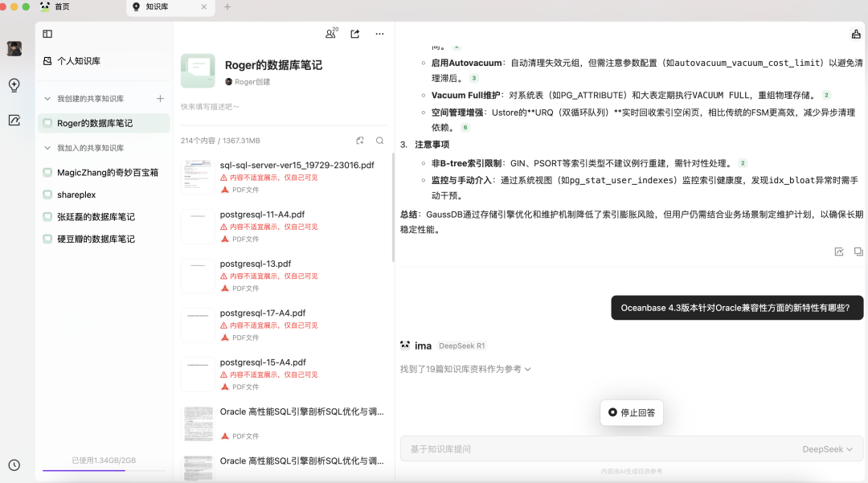Click the file list scrollbar
Screen dimensions: 868x483
pyautogui.click(x=393, y=207)
